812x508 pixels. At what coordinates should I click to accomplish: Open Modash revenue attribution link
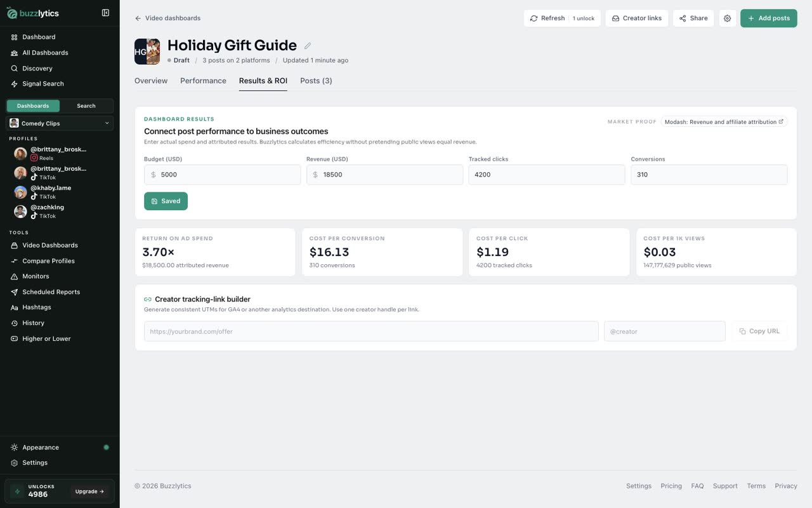(x=724, y=122)
